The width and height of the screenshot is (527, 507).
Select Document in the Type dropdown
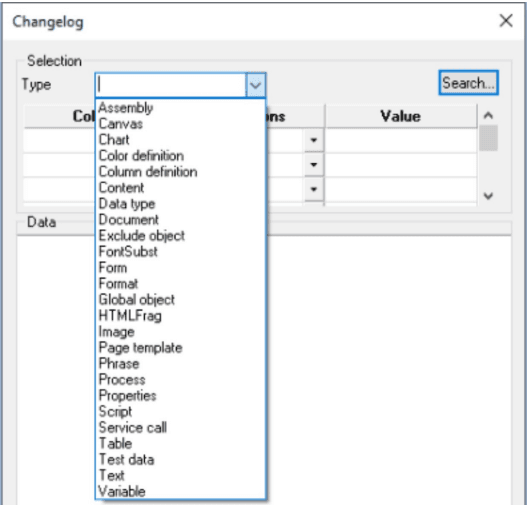[181, 220]
